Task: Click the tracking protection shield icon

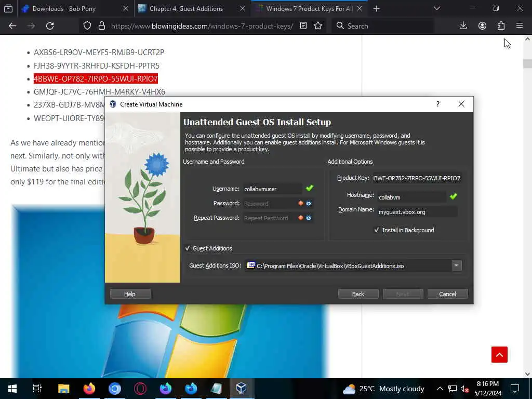Action: (x=87, y=26)
